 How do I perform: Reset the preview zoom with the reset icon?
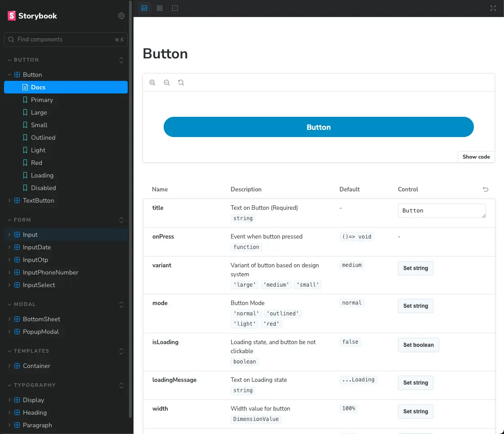tap(181, 83)
